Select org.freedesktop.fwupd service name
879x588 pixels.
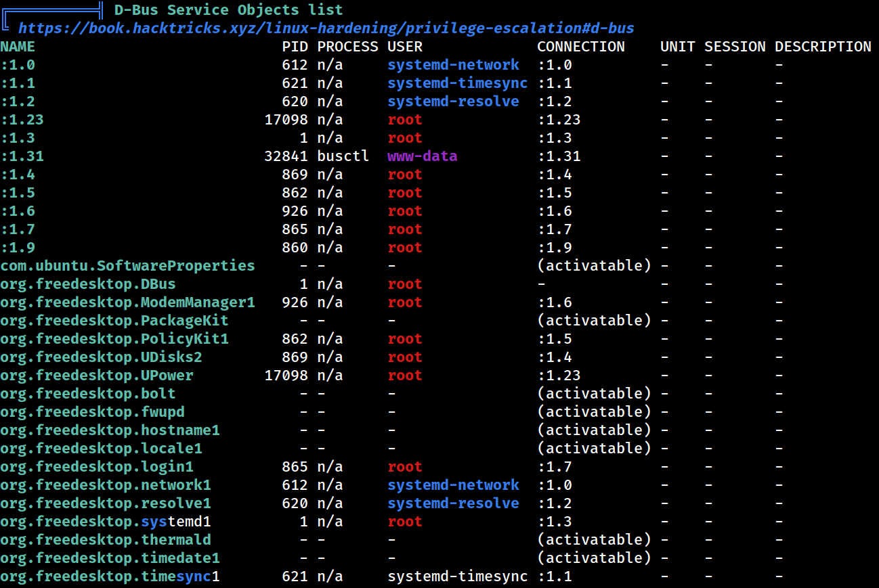pyautogui.click(x=92, y=412)
